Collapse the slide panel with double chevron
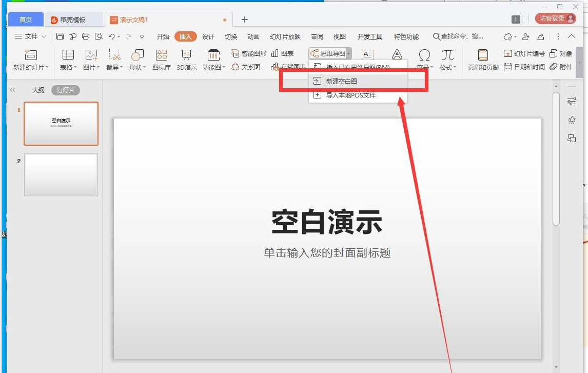 coord(13,90)
